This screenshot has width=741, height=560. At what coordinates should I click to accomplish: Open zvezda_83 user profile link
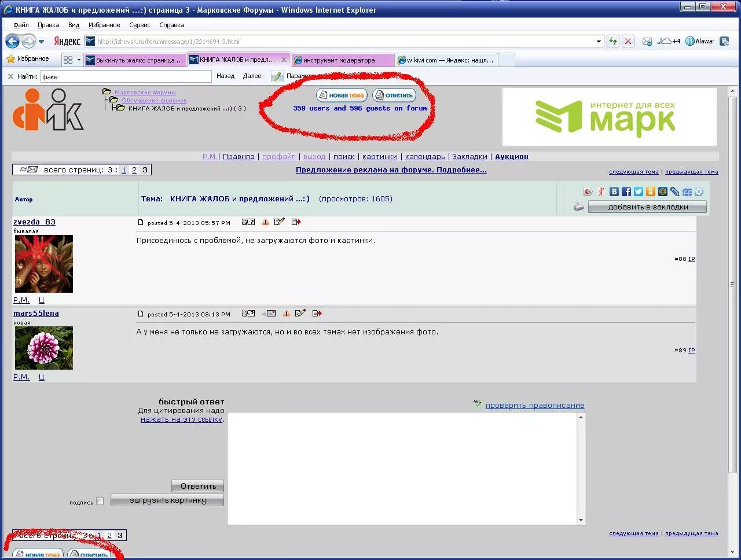tap(35, 222)
